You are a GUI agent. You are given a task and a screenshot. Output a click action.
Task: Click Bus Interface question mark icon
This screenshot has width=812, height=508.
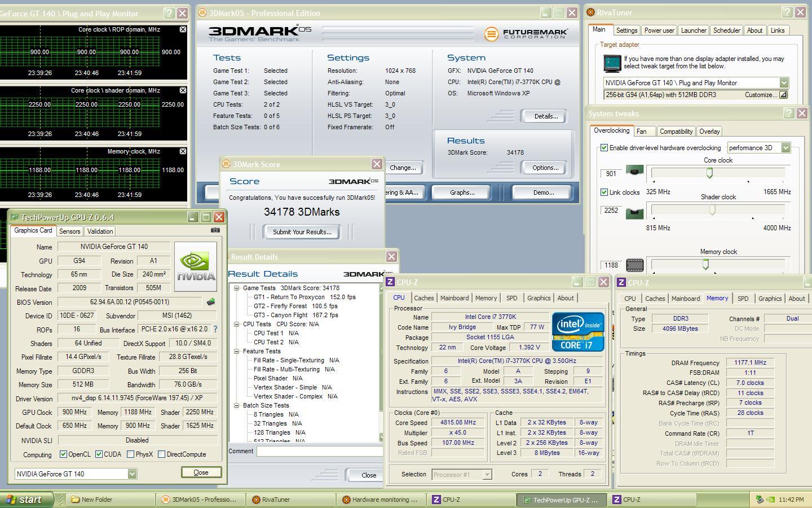(x=215, y=329)
